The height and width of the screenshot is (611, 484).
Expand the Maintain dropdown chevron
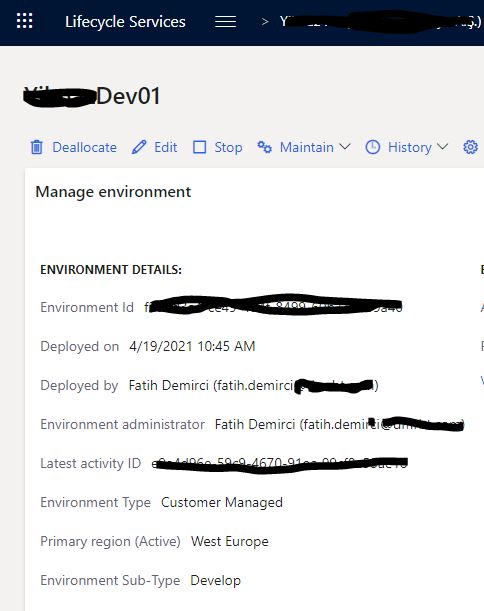pos(345,147)
